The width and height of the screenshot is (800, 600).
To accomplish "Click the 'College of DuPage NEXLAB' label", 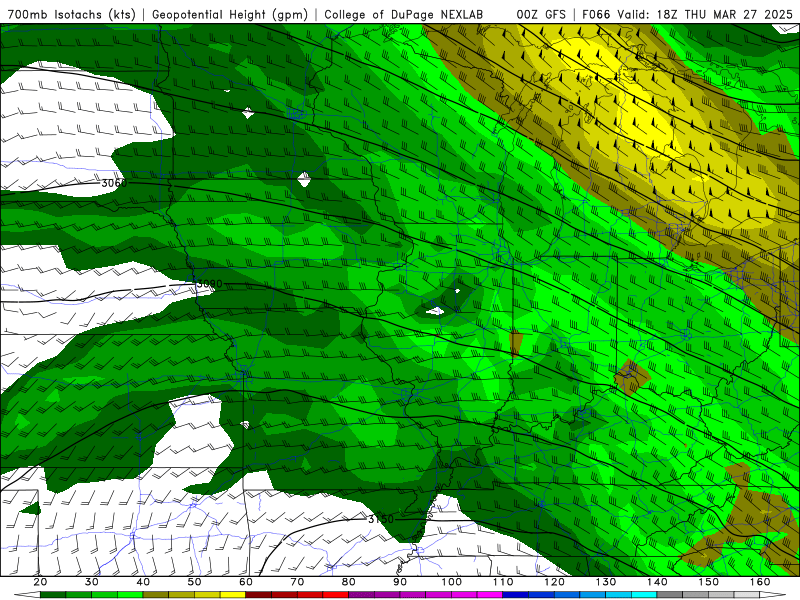I will click(403, 14).
